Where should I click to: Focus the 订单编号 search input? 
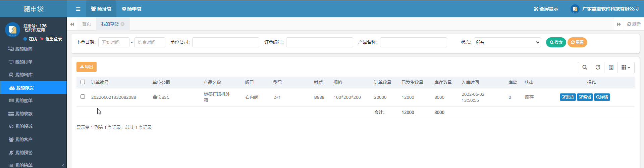[x=320, y=42]
